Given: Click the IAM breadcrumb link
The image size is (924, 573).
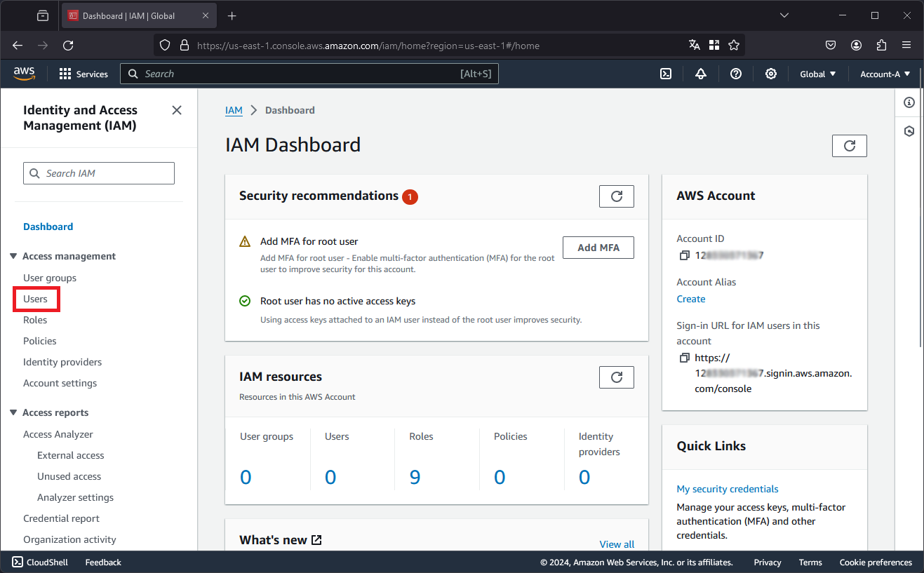Looking at the screenshot, I should coord(234,110).
